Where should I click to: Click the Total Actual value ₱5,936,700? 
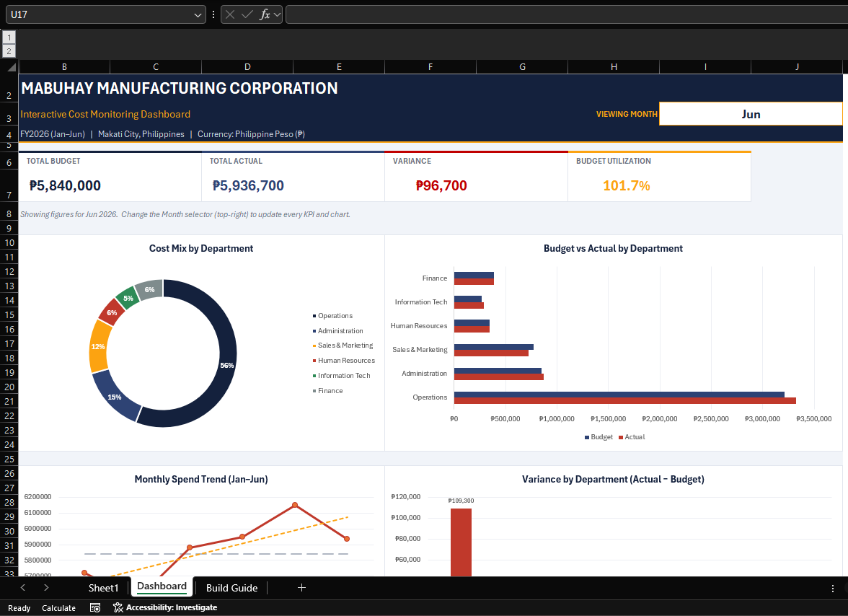[x=248, y=186]
